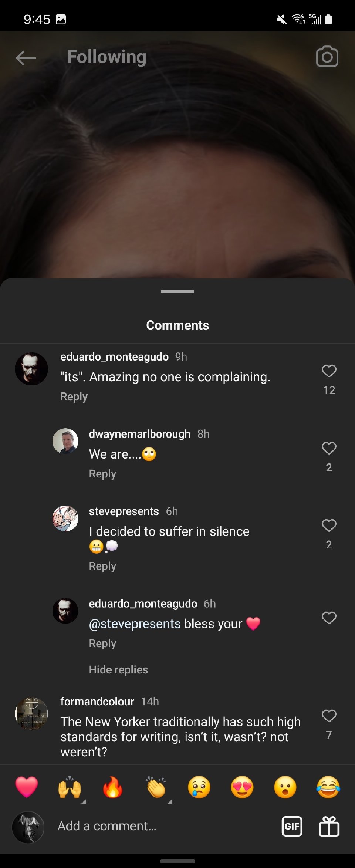Expand skin tones for clapping emoji

170,801
